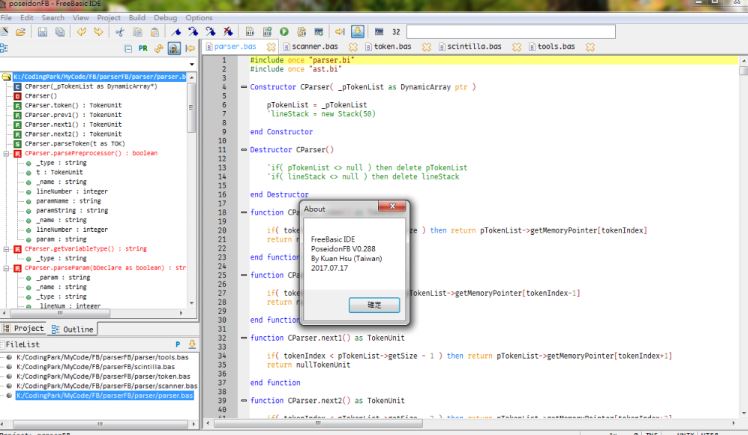The image size is (748, 435).
Task: Switch to the Project panel tab
Action: click(x=24, y=329)
